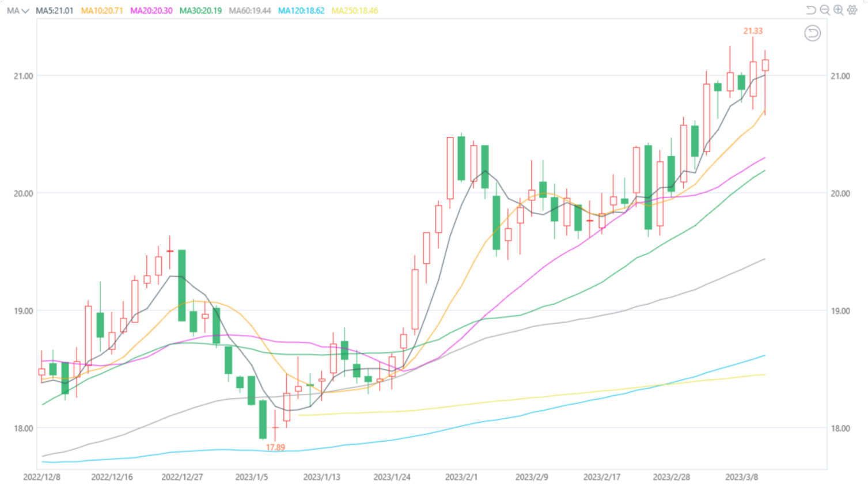Expand the MA indicator dropdown

[x=17, y=10]
